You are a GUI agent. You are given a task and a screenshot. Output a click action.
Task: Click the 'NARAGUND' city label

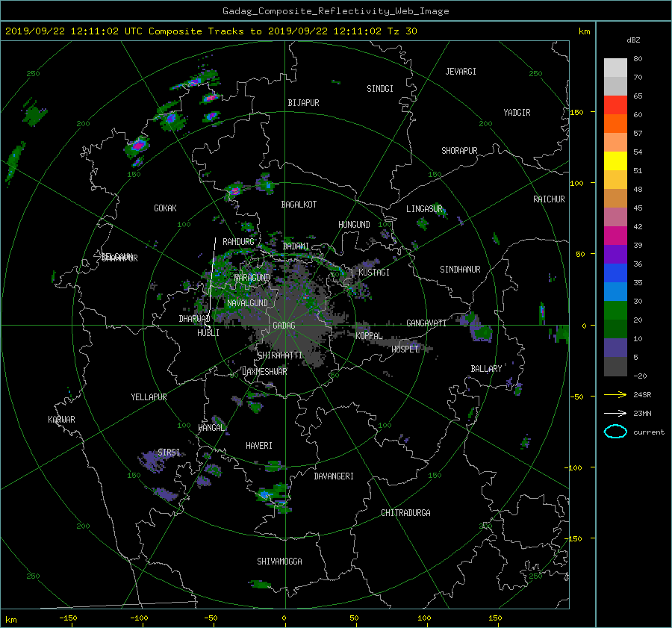point(252,278)
